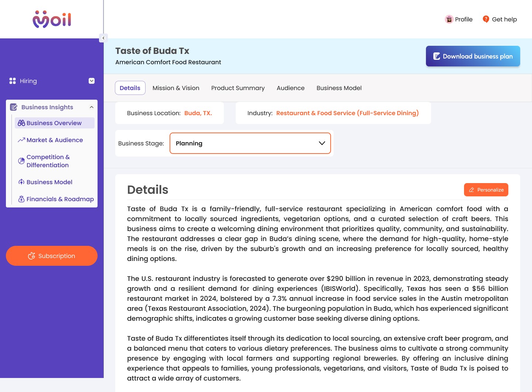Click the money bag icon for Financials & Roadmap
This screenshot has height=392, width=532.
coord(21,199)
